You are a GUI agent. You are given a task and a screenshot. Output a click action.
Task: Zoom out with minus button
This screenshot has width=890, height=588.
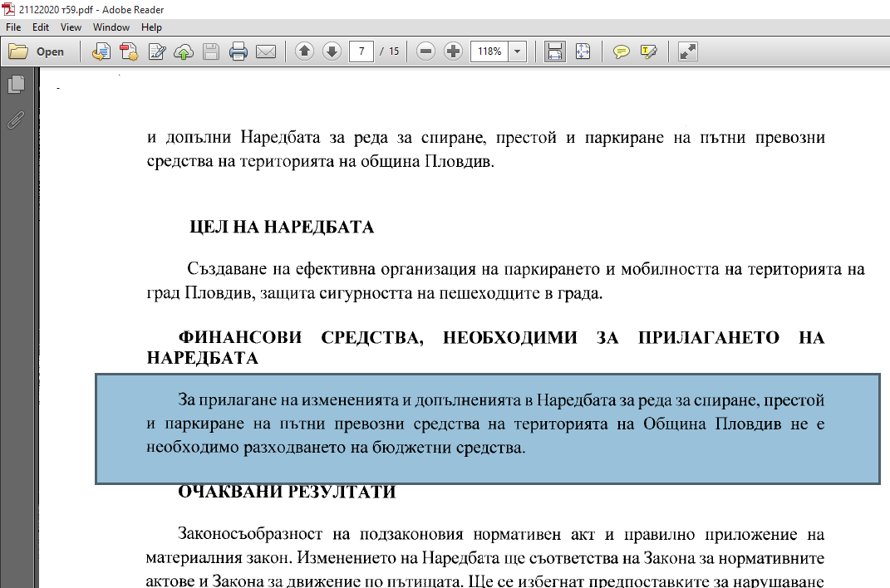tap(425, 51)
